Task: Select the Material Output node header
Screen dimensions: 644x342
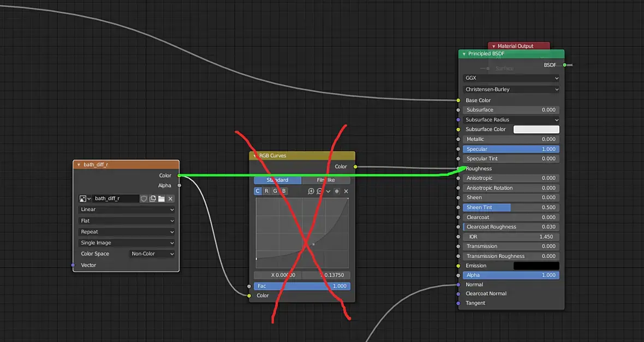Action: pos(518,46)
